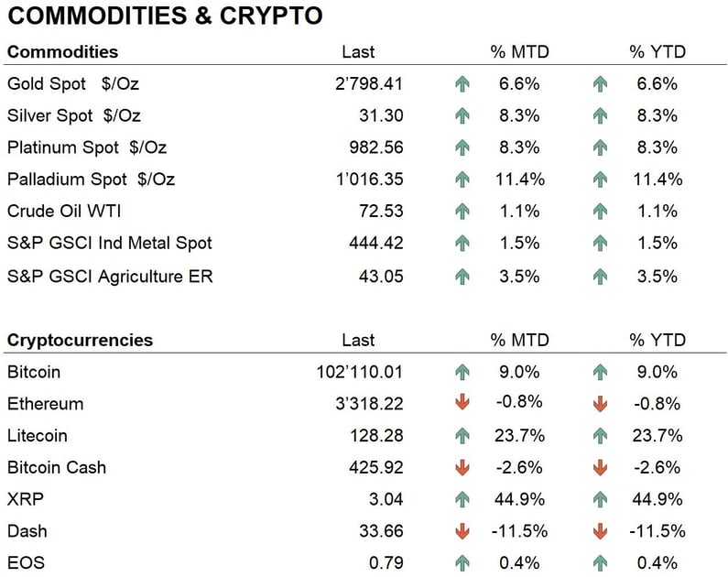
Task: Click the red MTD arrow for Bitcoin Cash
Action: [462, 467]
